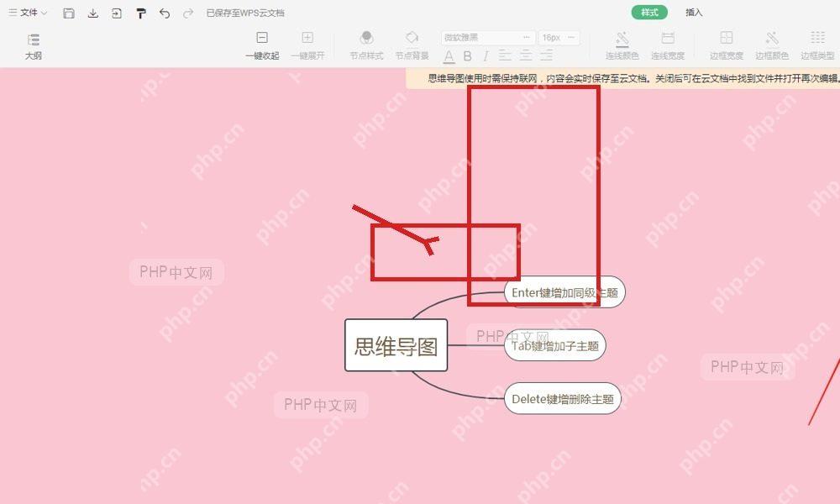Align text center

526,55
